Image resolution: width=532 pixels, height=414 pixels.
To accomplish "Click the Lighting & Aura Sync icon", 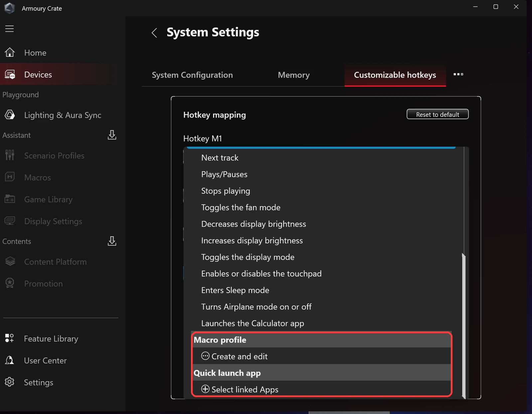I will pos(10,115).
